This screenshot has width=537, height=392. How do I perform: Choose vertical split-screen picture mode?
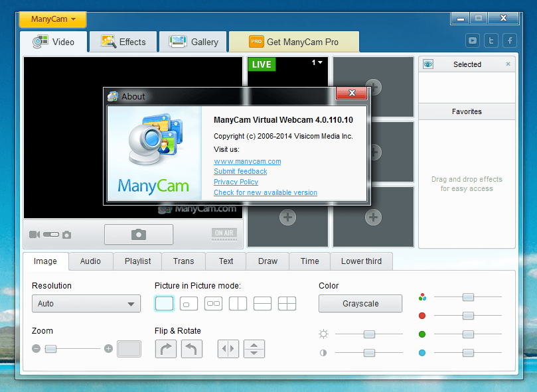238,303
